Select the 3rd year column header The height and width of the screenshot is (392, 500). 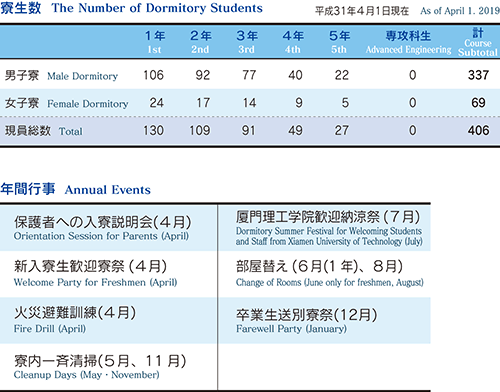pyautogui.click(x=247, y=42)
